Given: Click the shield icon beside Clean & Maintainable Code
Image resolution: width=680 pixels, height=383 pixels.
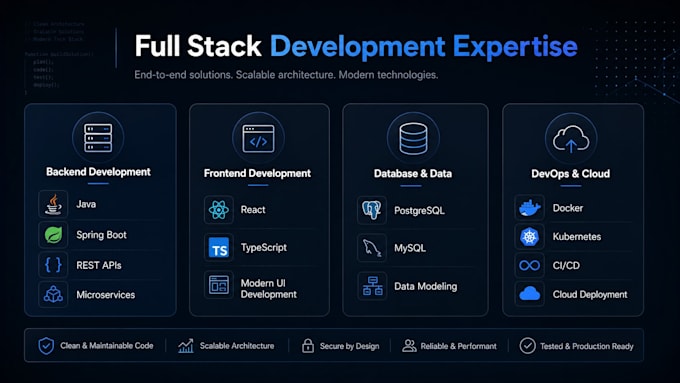Looking at the screenshot, I should [46, 346].
